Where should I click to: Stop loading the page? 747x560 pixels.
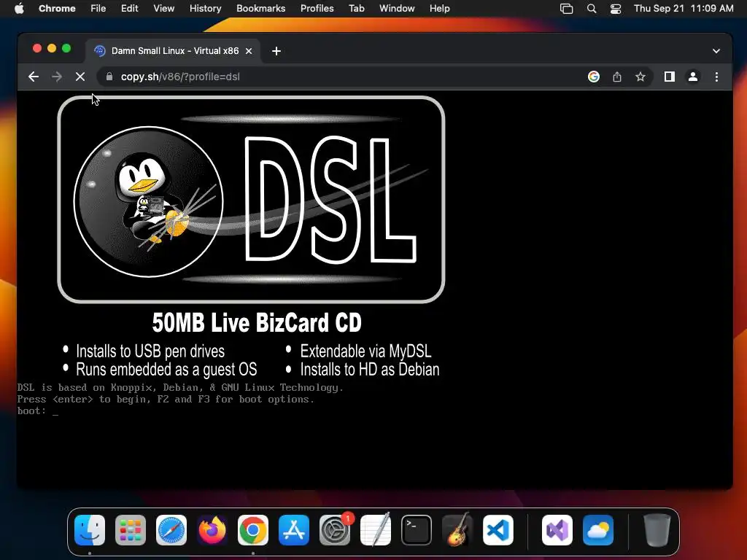pyautogui.click(x=80, y=77)
